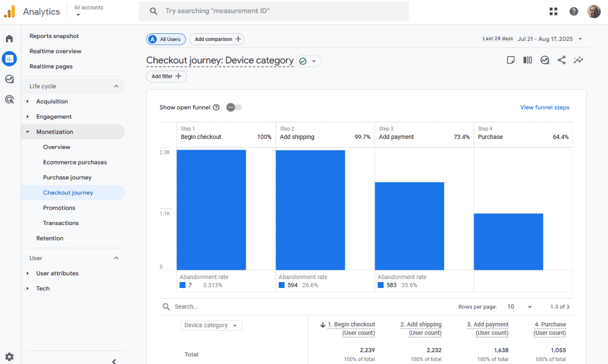
Task: Collapse the Life cycle section
Action: [x=116, y=86]
